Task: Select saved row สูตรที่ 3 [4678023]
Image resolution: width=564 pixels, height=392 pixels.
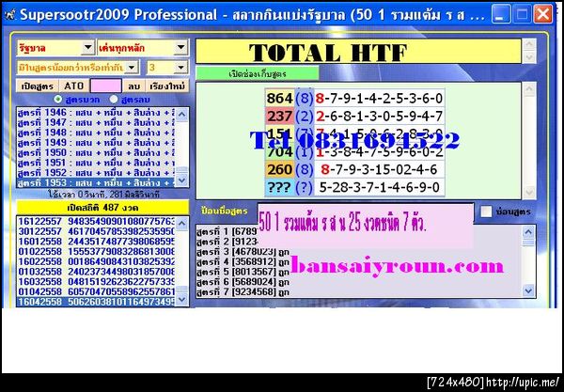Action: click(243, 251)
